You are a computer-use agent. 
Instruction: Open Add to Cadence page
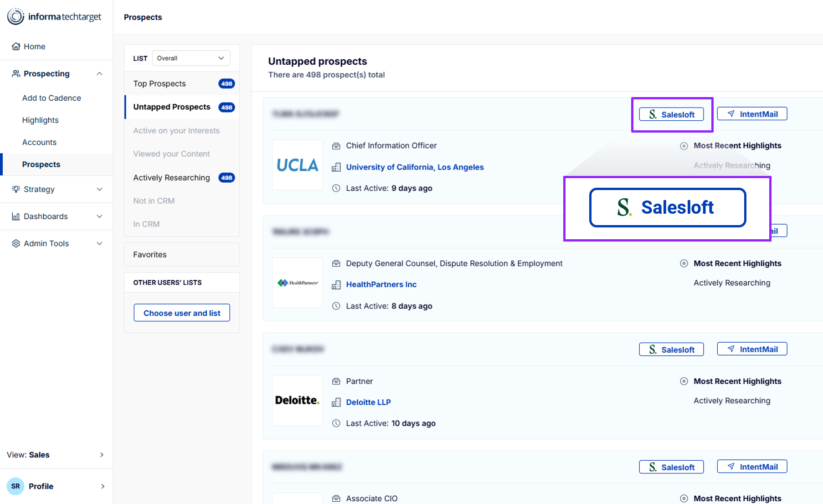point(51,98)
